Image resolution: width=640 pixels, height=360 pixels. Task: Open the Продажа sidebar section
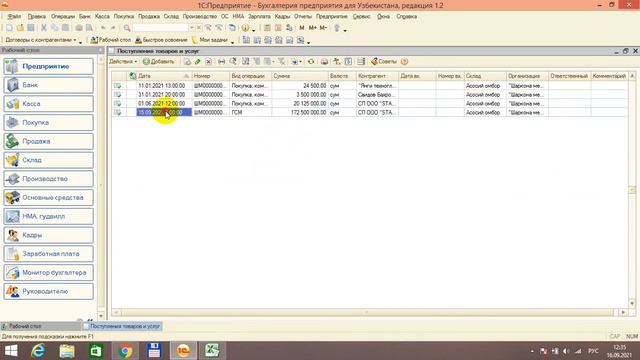point(49,141)
